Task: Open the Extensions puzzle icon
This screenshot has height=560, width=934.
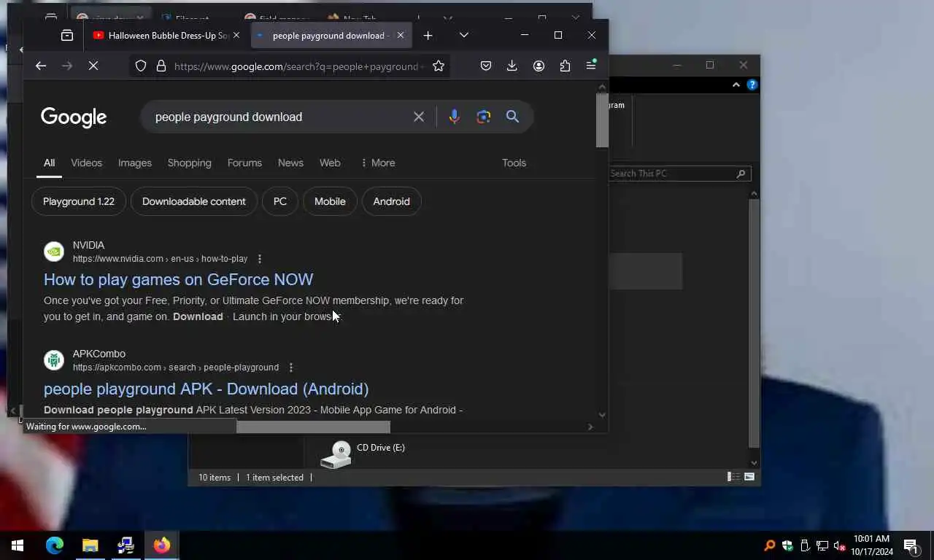Action: [x=565, y=66]
